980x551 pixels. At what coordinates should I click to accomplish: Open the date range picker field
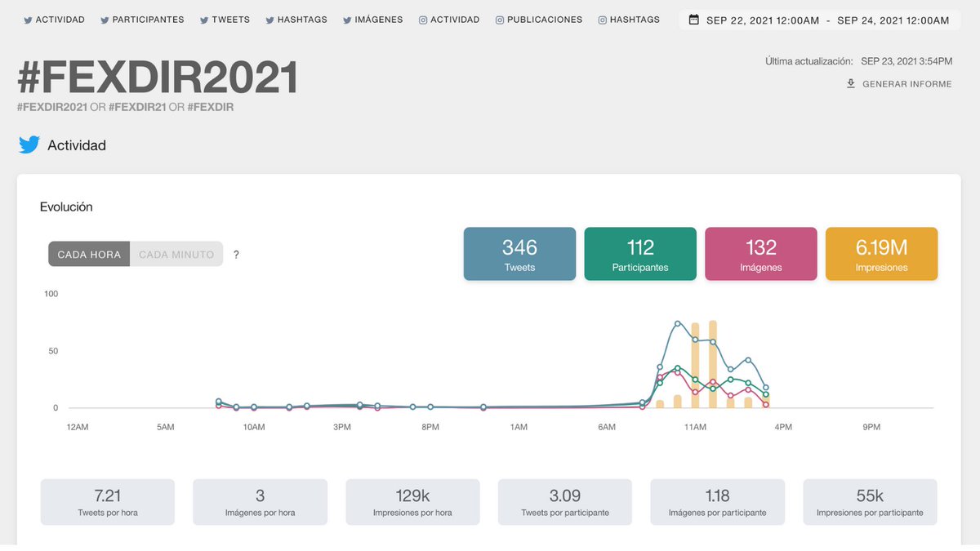819,20
